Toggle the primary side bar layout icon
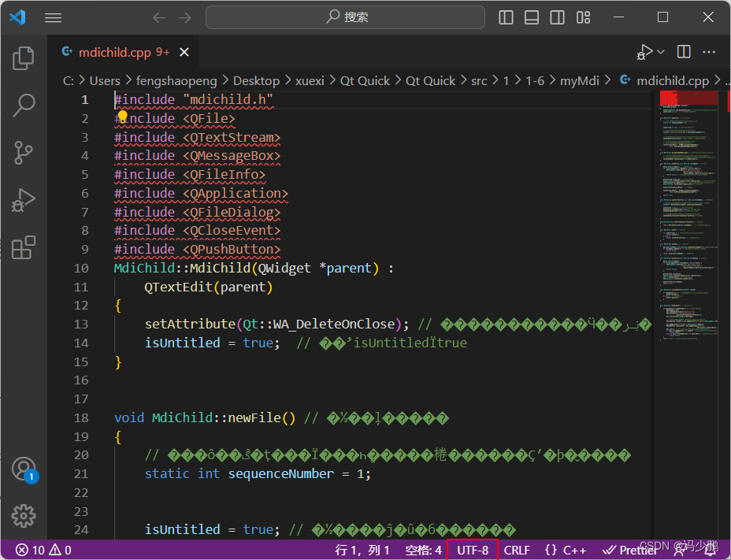Screen dimensions: 731x560 (x=506, y=17)
